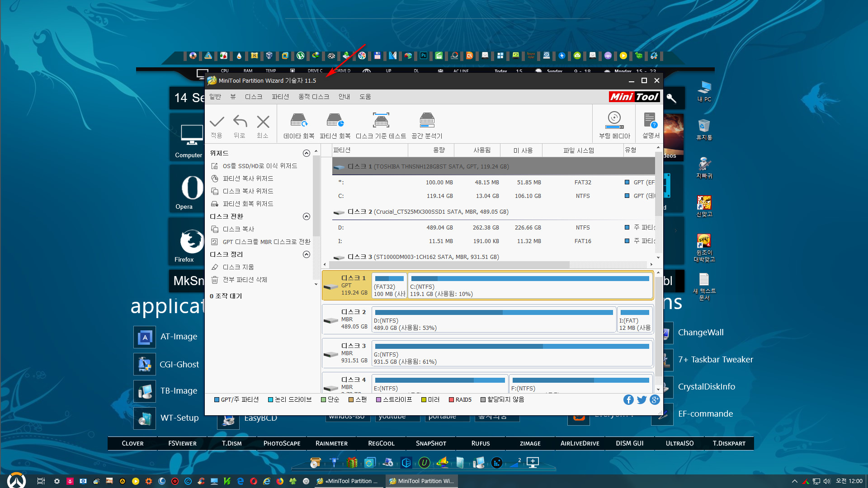Select (FAT32) 100 MB block in disk map
Viewport: 868px width, 488px height.
[389, 286]
